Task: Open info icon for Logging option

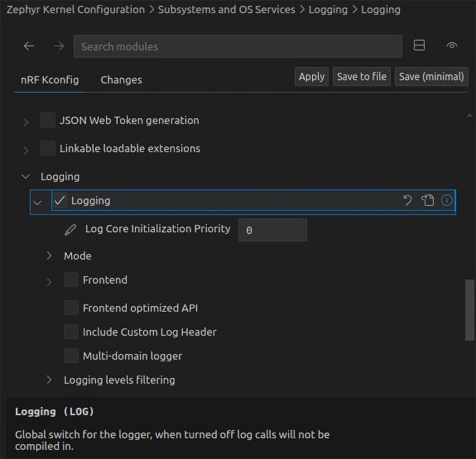Action: point(447,201)
